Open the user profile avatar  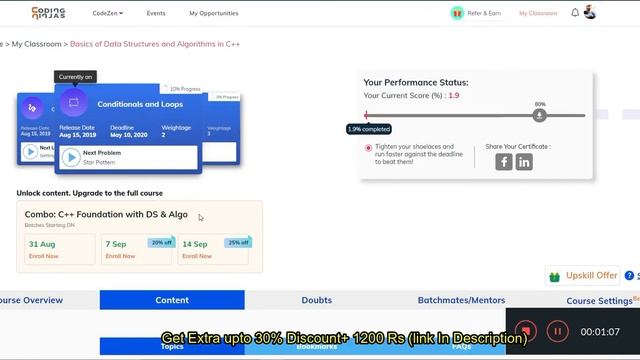coord(590,12)
